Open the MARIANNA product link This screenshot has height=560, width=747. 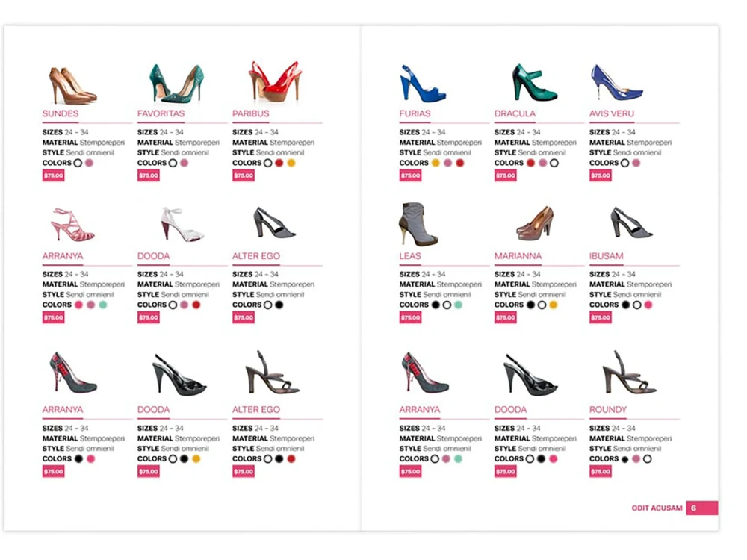[x=518, y=256]
